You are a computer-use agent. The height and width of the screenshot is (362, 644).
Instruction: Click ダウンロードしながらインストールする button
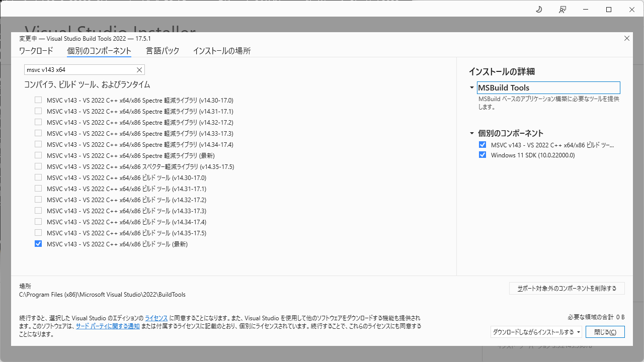pos(533,332)
